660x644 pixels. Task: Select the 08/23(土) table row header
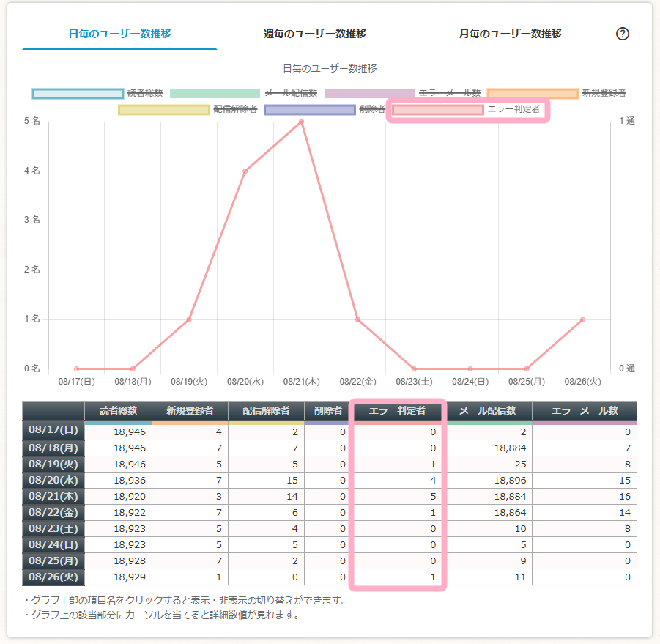[x=53, y=528]
